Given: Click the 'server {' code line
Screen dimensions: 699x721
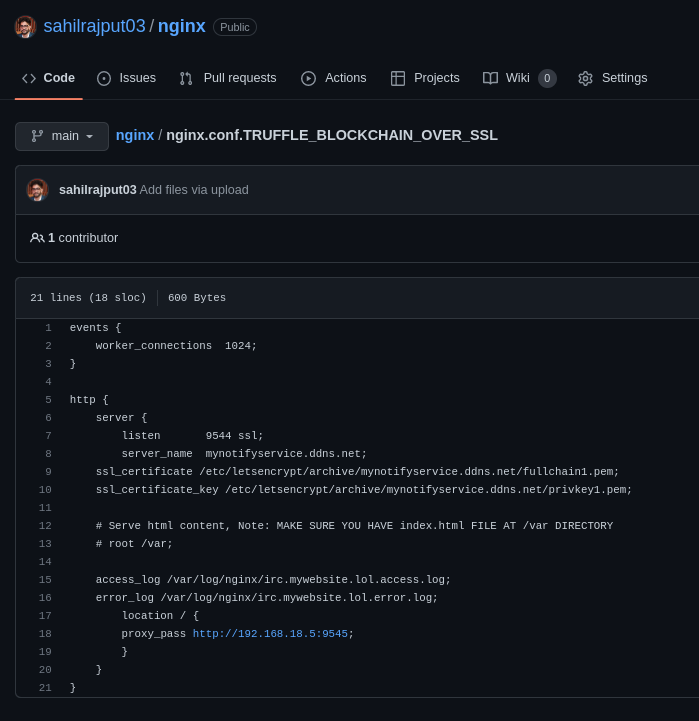Looking at the screenshot, I should tap(121, 418).
